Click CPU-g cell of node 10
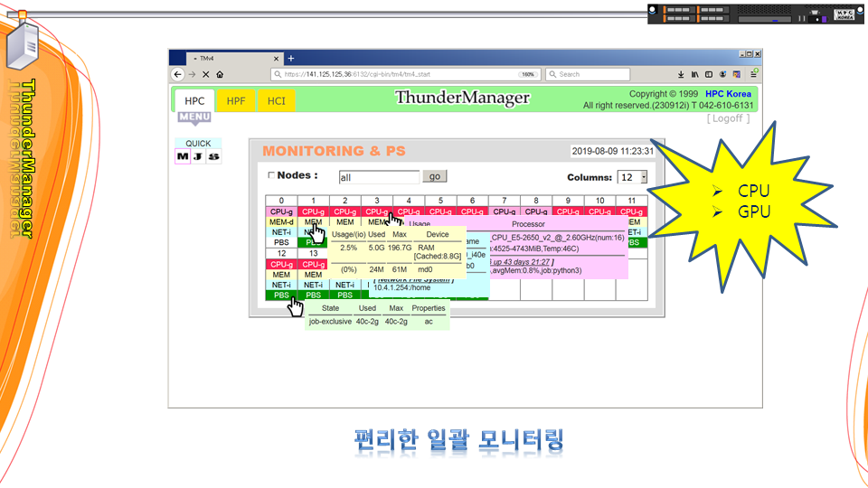Image resolution: width=868 pixels, height=488 pixels. [599, 211]
